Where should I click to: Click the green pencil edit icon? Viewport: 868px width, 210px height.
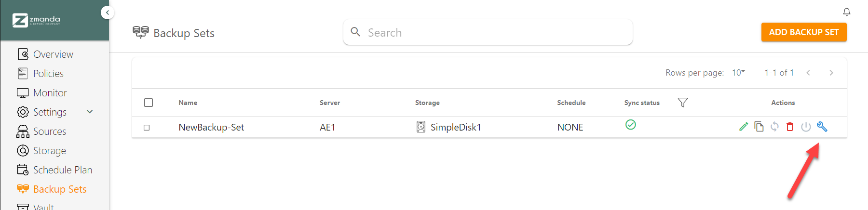point(744,127)
